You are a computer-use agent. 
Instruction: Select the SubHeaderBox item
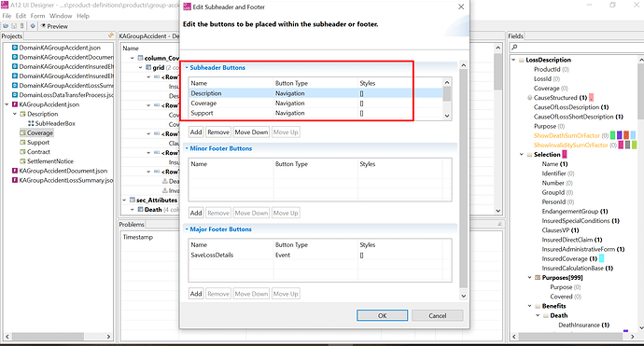(x=55, y=123)
